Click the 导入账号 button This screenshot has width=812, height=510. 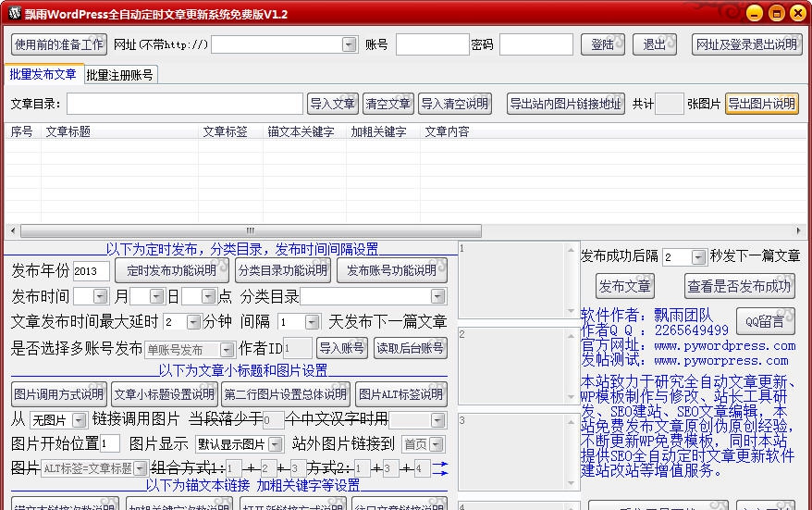click(x=342, y=348)
